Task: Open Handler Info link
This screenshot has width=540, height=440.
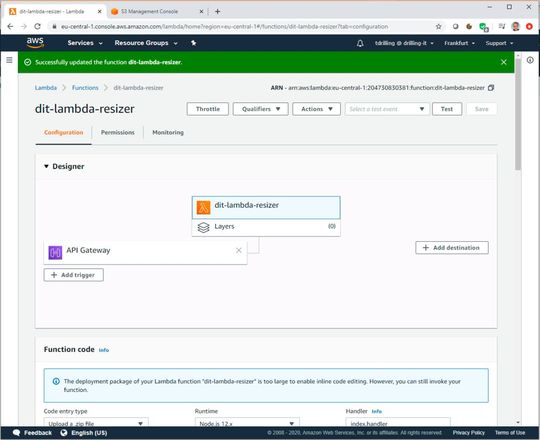Action: point(377,411)
